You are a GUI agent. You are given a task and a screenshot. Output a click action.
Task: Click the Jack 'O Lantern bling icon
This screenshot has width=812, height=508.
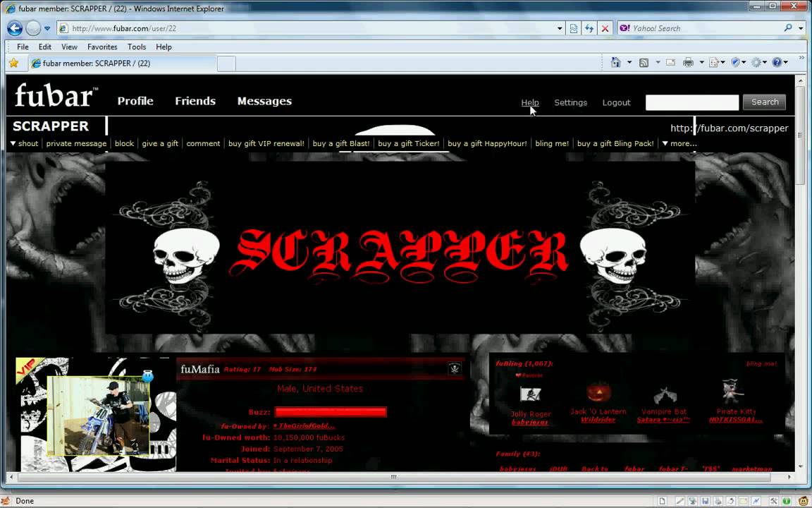(x=598, y=393)
